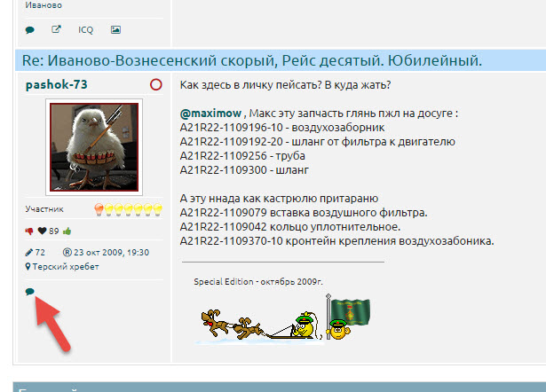Screen dimensions: 546x392
Task: Open the external website link icon
Action: coord(56,29)
